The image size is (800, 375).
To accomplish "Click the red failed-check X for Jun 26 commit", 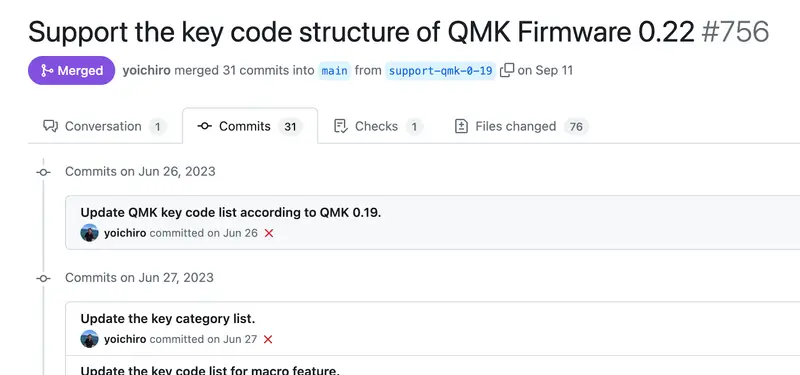I will [269, 233].
